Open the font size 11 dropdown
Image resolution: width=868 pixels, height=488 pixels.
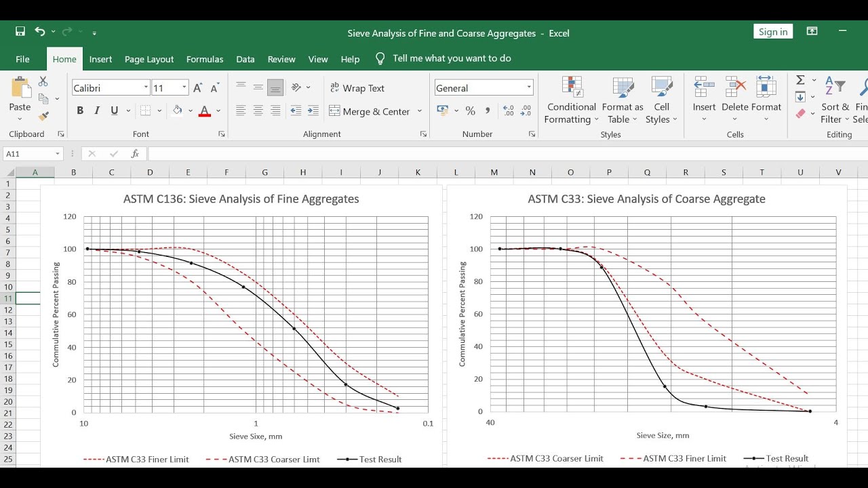coord(184,88)
